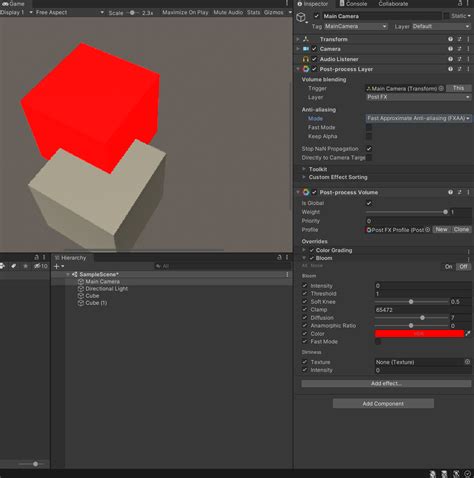The height and width of the screenshot is (478, 474).
Task: Click the This trigger button
Action: [458, 88]
